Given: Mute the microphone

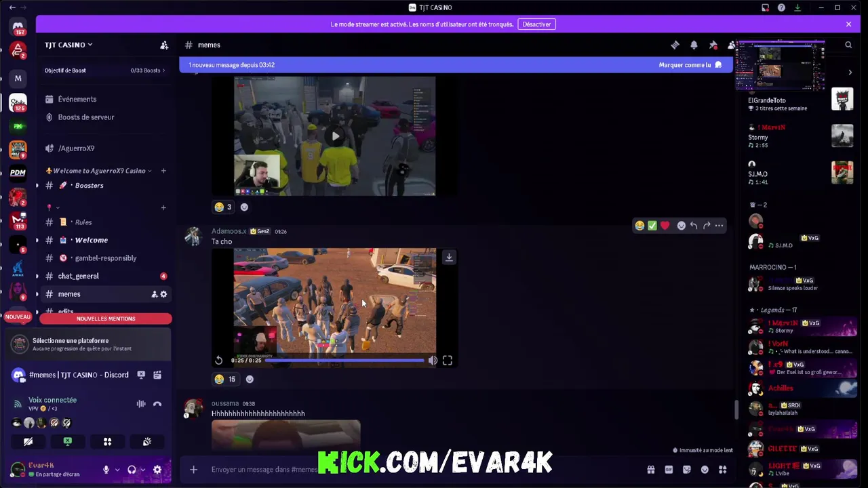Looking at the screenshot, I should 106,470.
